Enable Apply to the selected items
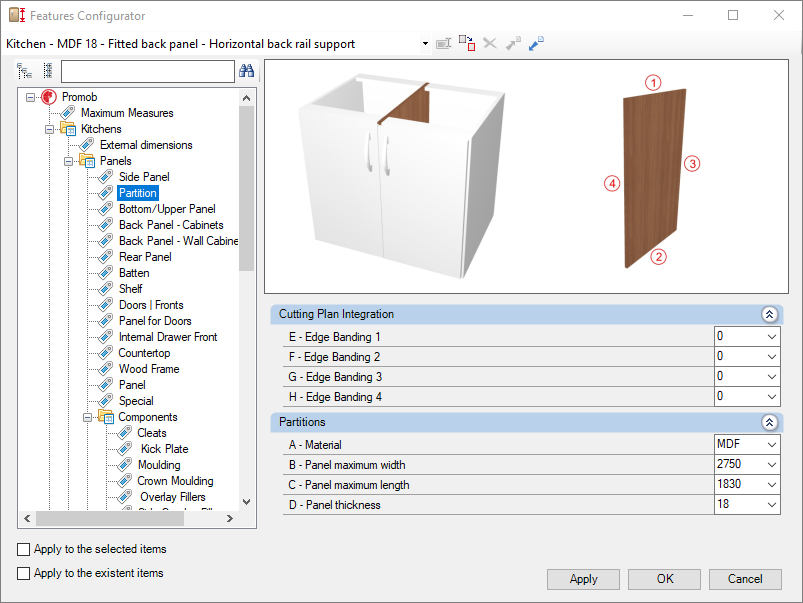Screen dimensions: 803x603 point(24,550)
